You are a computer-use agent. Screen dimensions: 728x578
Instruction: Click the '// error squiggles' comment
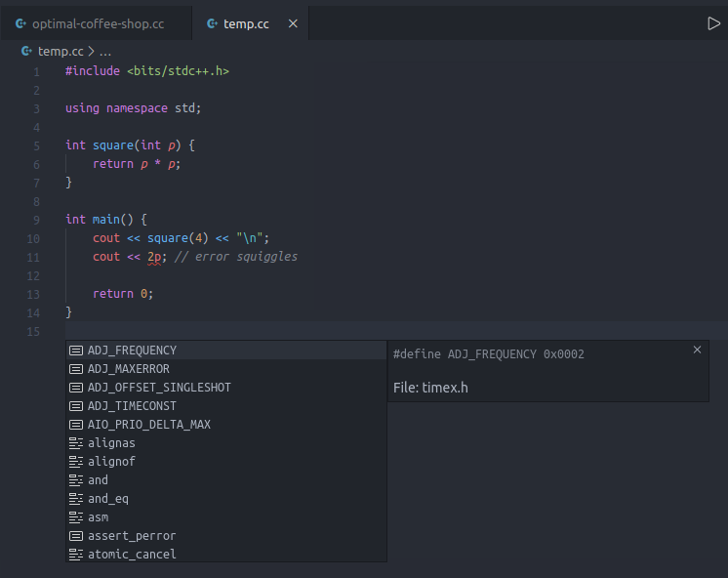[x=236, y=257]
